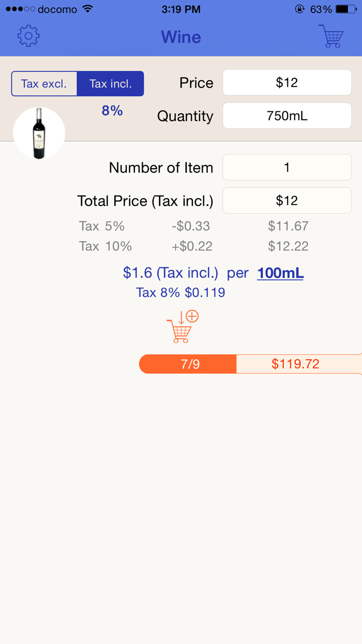Select the Tax 5% comparison row
The image size is (362, 644).
coord(181,226)
